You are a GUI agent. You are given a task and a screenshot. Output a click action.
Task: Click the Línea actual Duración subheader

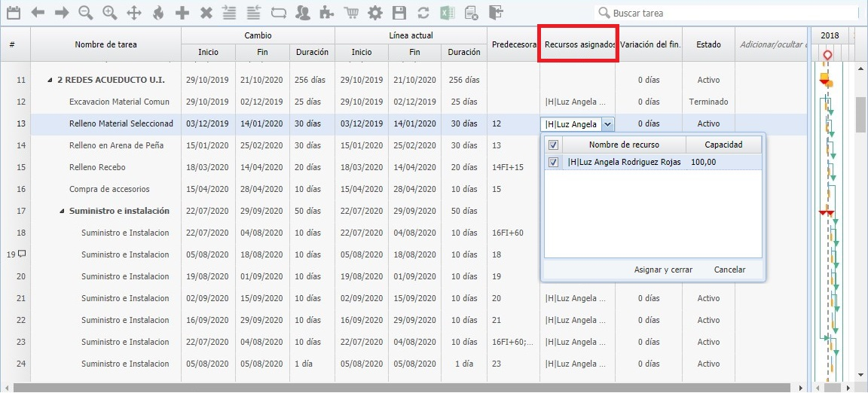coord(464,52)
